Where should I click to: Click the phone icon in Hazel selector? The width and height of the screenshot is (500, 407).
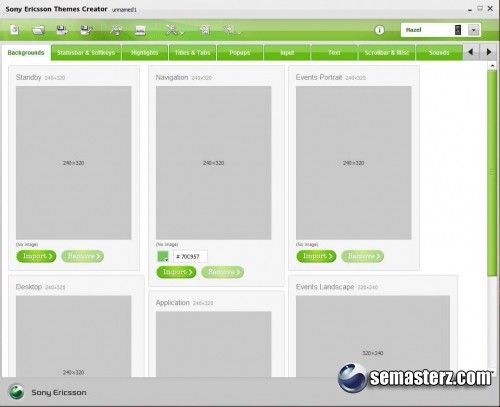[x=458, y=30]
